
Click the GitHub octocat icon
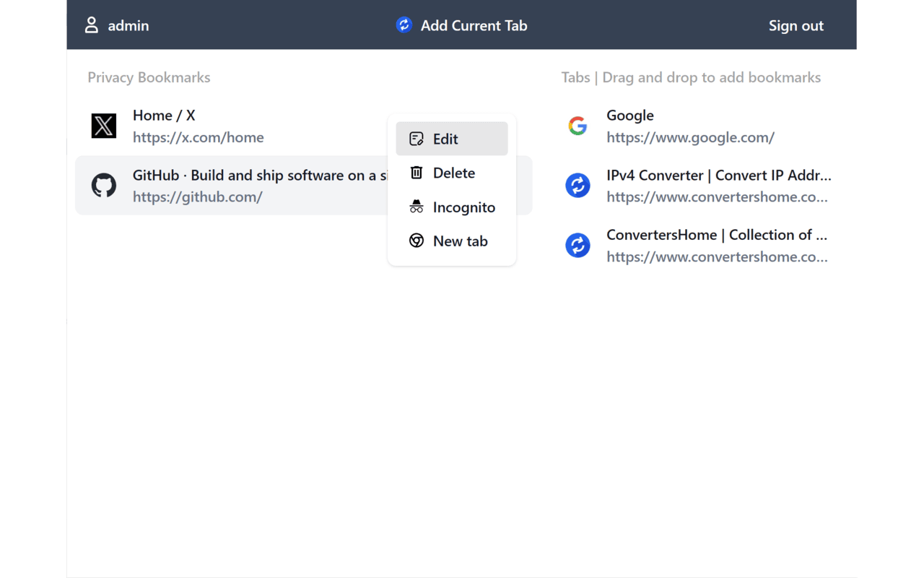tap(103, 185)
